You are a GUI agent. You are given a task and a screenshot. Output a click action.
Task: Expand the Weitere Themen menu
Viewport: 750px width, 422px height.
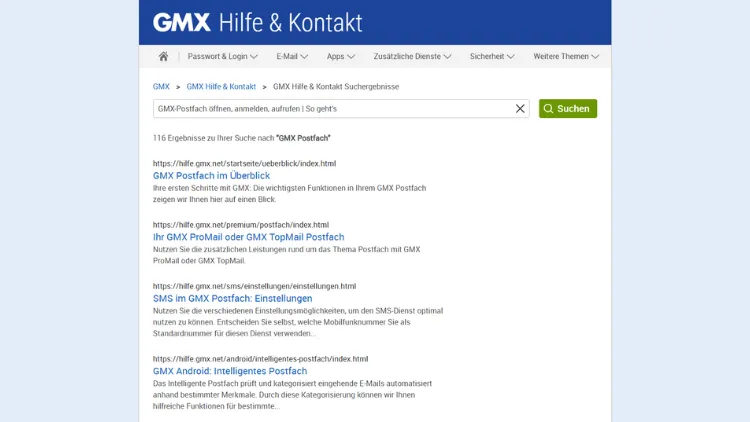pyautogui.click(x=566, y=56)
